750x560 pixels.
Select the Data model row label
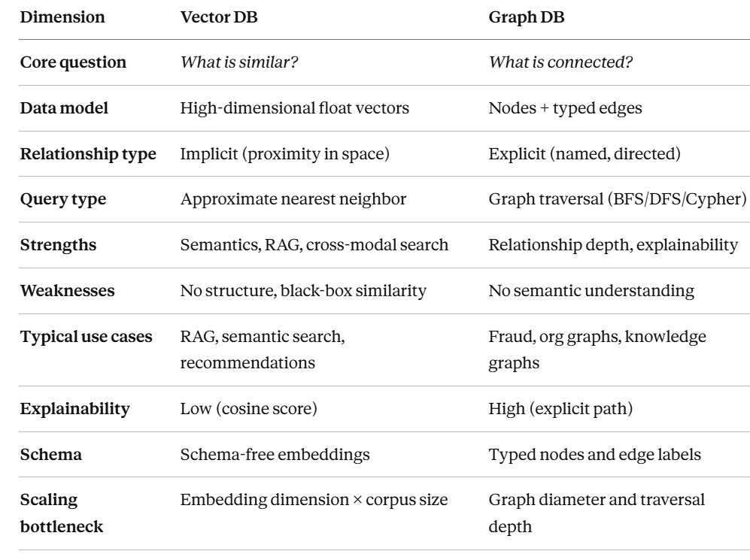[64, 108]
